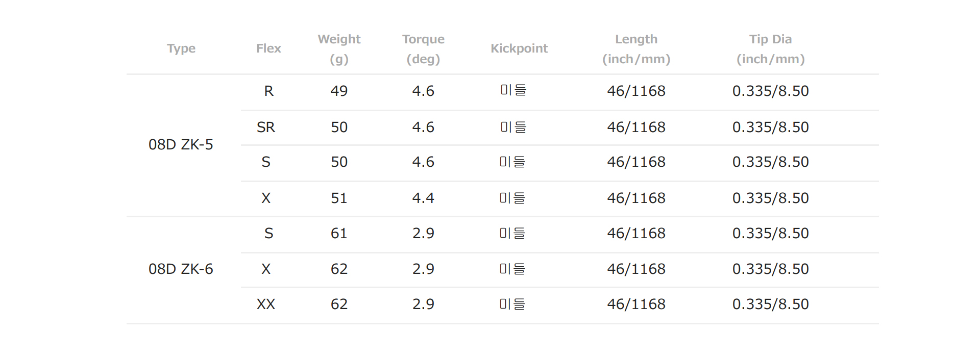Click the Tip Dia (inch/mm) header
This screenshot has width=980, height=357.
pyautogui.click(x=770, y=49)
